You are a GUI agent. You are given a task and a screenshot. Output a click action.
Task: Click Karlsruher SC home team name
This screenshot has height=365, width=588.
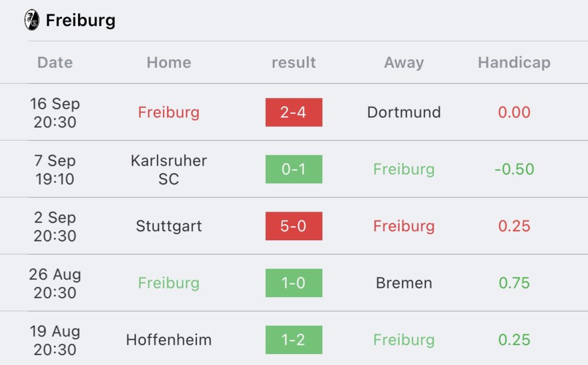click(169, 170)
